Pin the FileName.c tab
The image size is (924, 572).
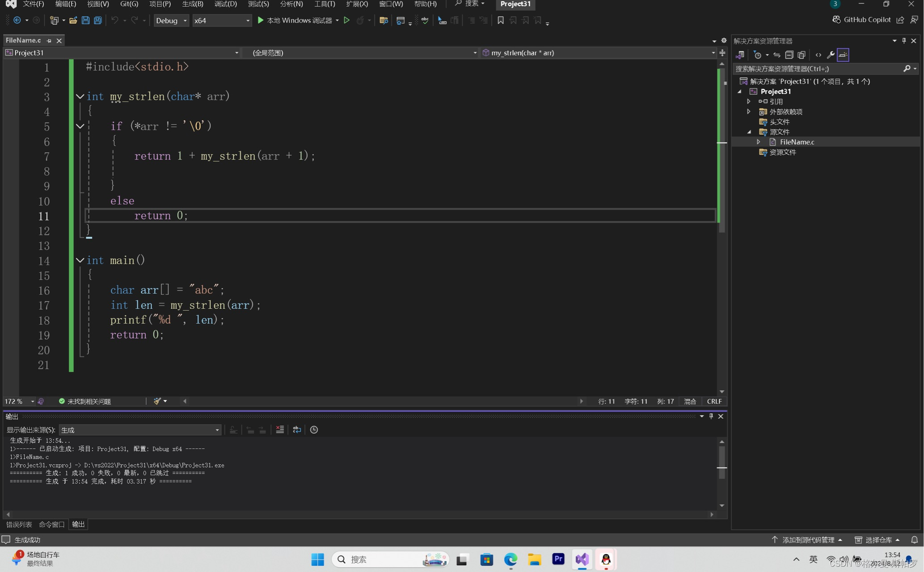tap(49, 40)
